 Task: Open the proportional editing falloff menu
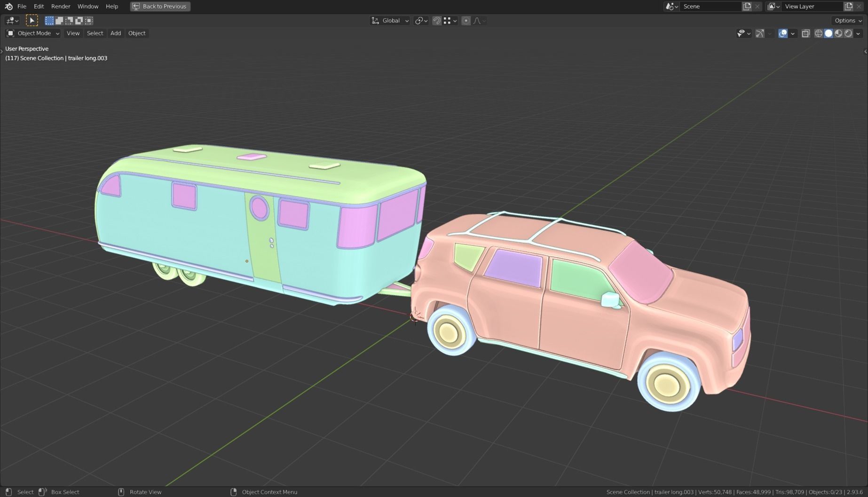480,20
